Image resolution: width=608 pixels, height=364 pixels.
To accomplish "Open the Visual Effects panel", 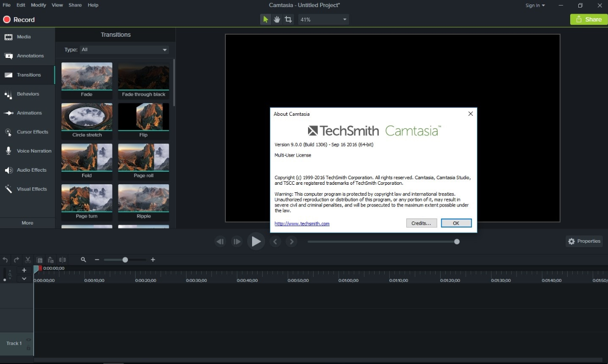I will [27, 189].
